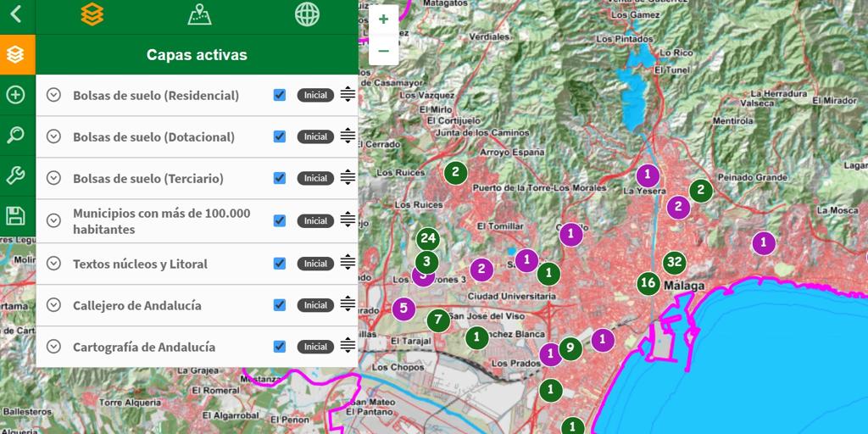Expand Textos núcleos y Litoral layer
The height and width of the screenshot is (434, 868).
point(54,264)
